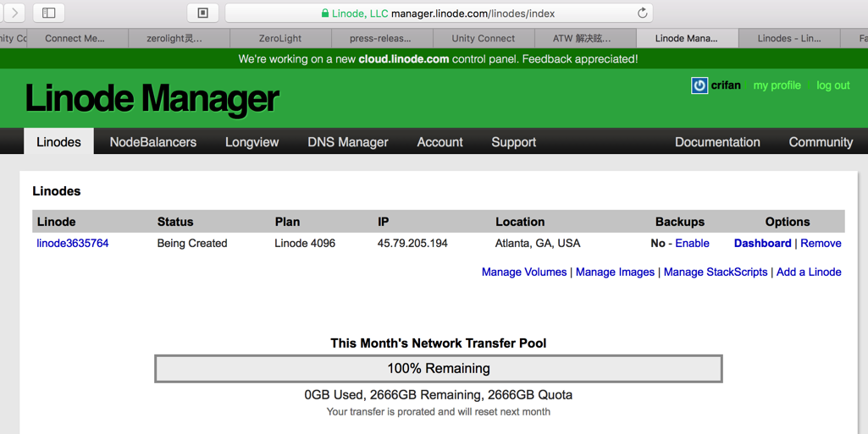Image resolution: width=868 pixels, height=434 pixels.
Task: Click the Options column header
Action: [788, 222]
